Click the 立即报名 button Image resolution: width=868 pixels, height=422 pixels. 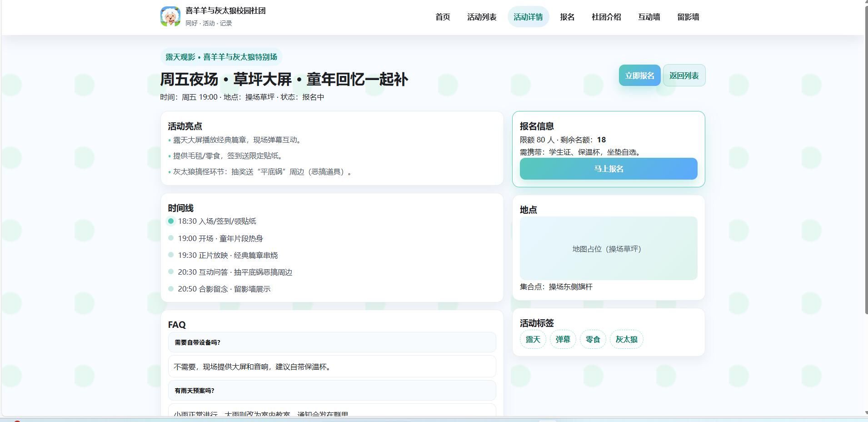pos(639,75)
